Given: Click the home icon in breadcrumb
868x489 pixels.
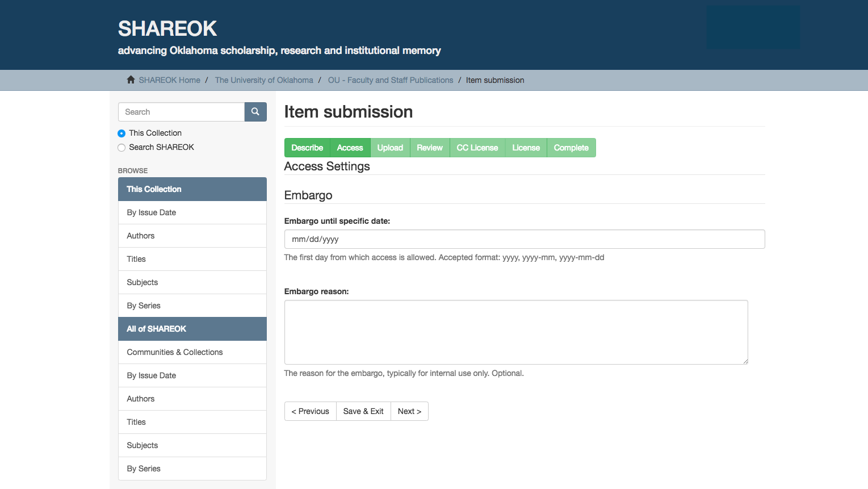Looking at the screenshot, I should click(131, 80).
